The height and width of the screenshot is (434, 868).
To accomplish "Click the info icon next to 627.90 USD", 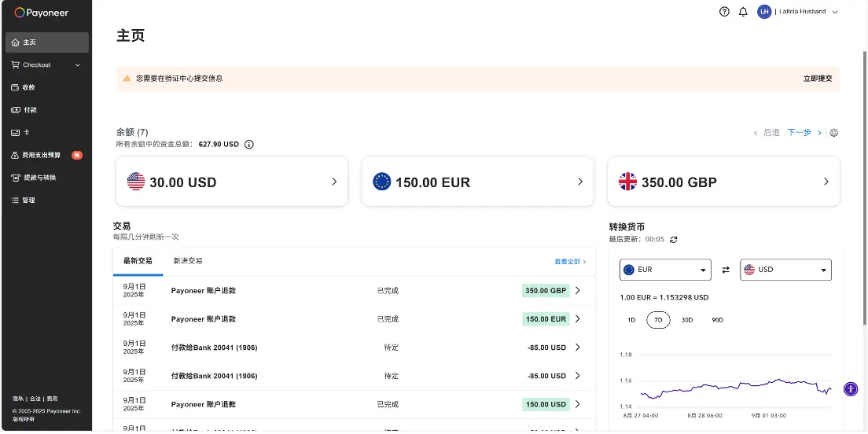I will point(249,145).
